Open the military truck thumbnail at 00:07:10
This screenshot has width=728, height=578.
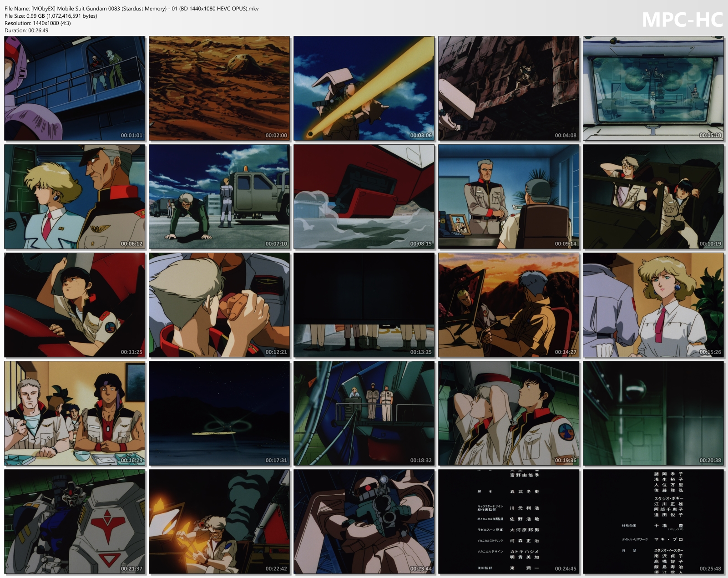219,197
